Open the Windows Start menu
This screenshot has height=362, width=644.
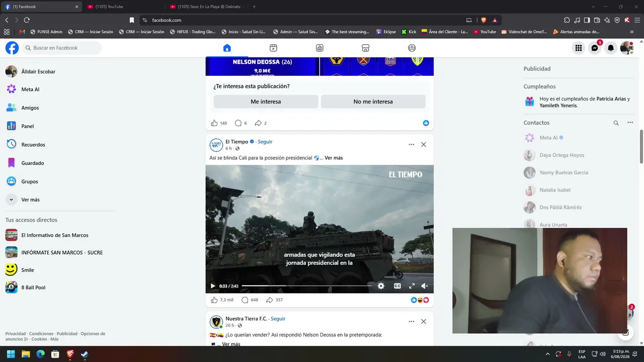tap(11, 354)
